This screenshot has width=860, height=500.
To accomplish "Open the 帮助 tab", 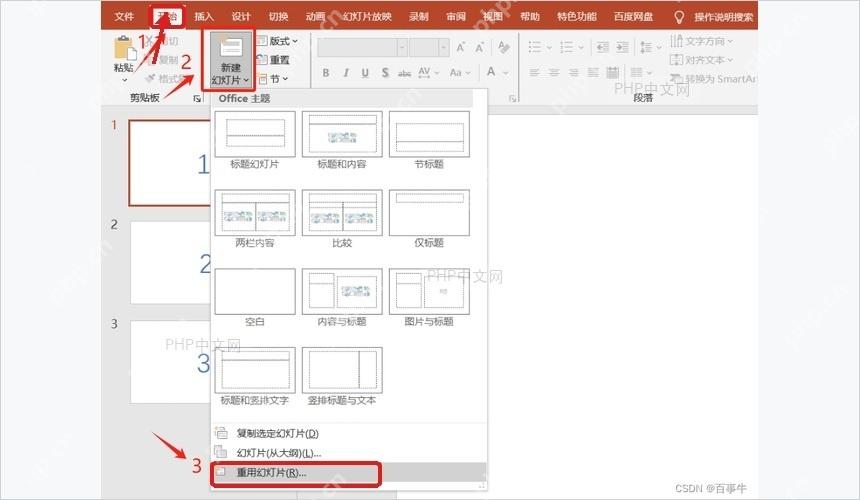I will (x=529, y=16).
